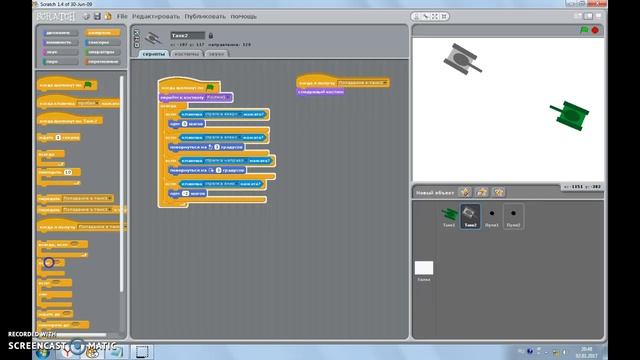
Task: Edit count value in palette повторить block
Action: coord(68,172)
